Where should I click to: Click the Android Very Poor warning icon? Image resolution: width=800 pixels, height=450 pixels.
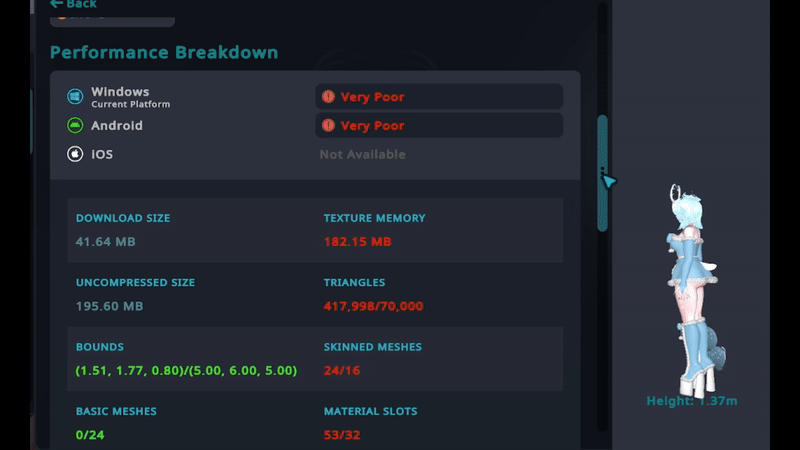[328, 126]
